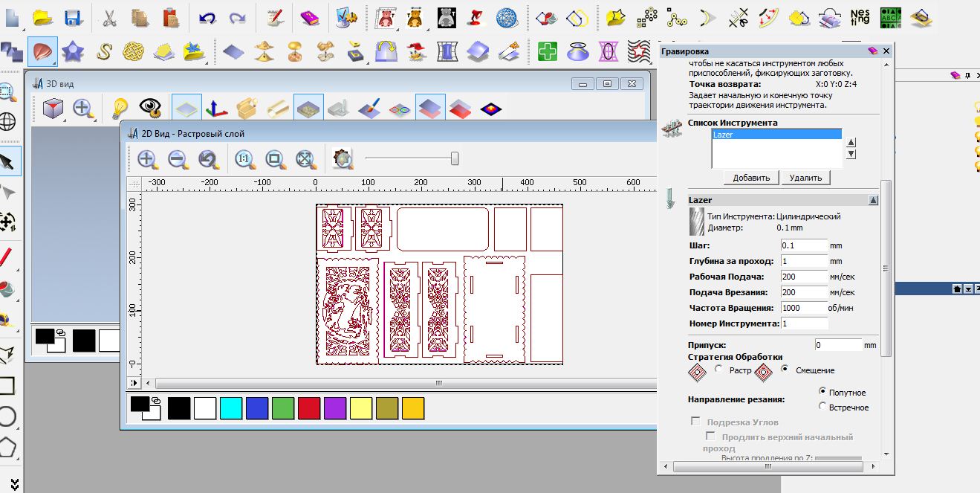Click the Подача Врезания field
The height and width of the screenshot is (493, 980).
(x=804, y=292)
